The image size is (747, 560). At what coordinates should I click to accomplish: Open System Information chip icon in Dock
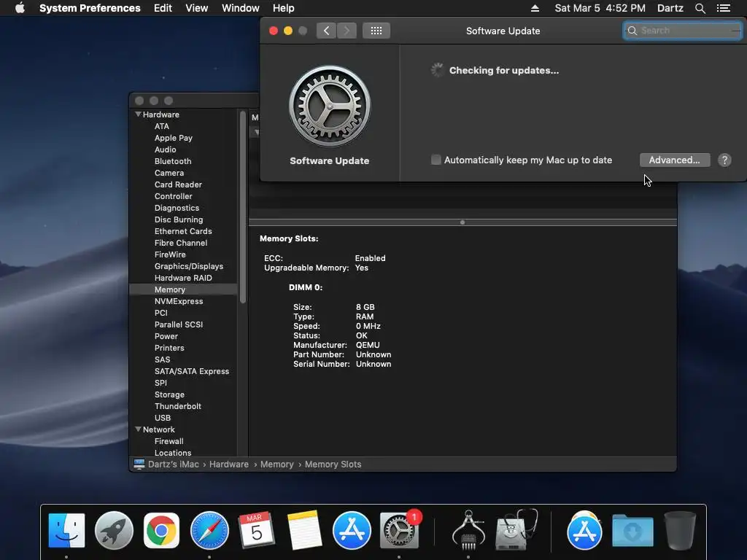tap(468, 530)
